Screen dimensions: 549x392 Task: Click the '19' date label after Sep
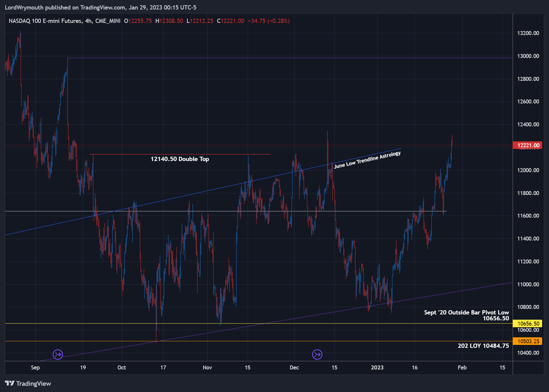[x=83, y=367]
